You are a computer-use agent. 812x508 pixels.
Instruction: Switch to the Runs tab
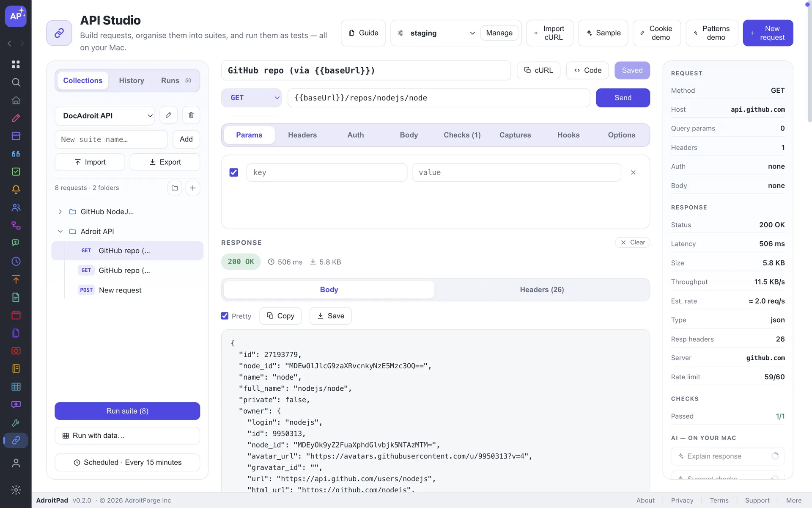176,80
